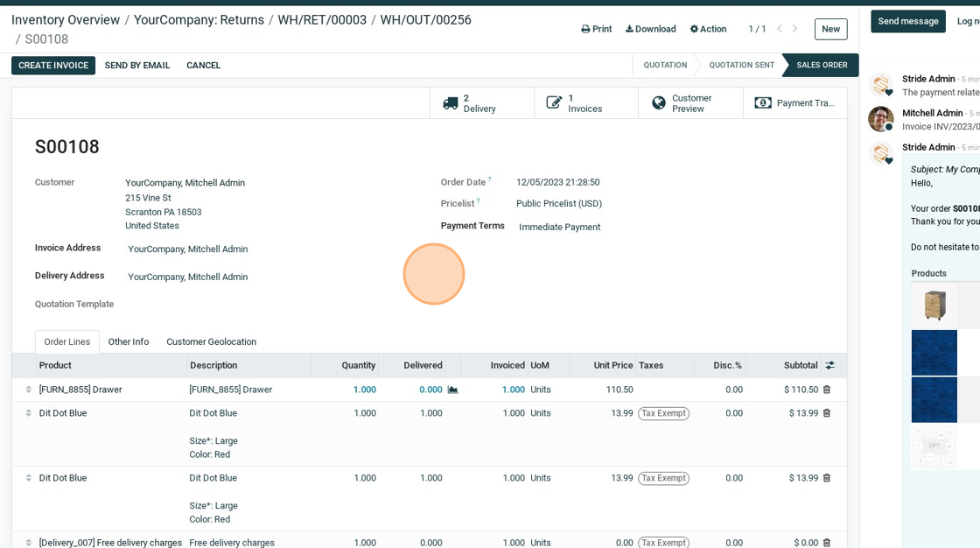
Task: Click the Drawer product thumbnail in chatter
Action: (934, 306)
